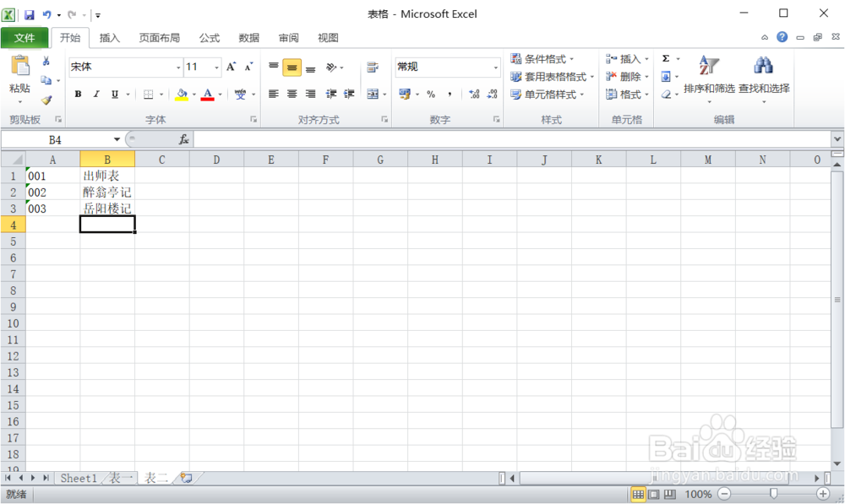Switch to Page Layout view in status bar
Screen dimensions: 845x504
click(x=654, y=494)
